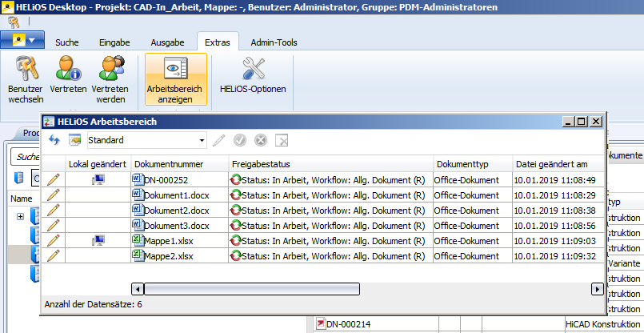644x333 pixels.
Task: Toggle Arbeitsbereich anzeigen button
Action: [176, 79]
